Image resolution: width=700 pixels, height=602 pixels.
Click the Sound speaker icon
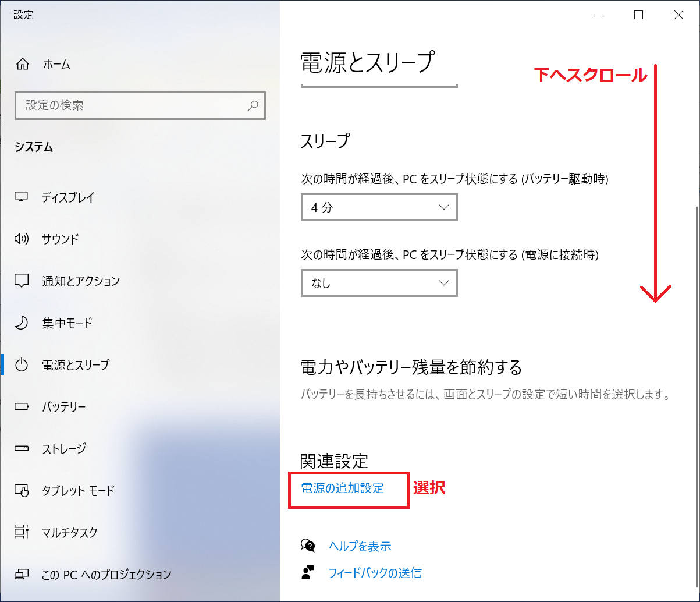[x=22, y=239]
